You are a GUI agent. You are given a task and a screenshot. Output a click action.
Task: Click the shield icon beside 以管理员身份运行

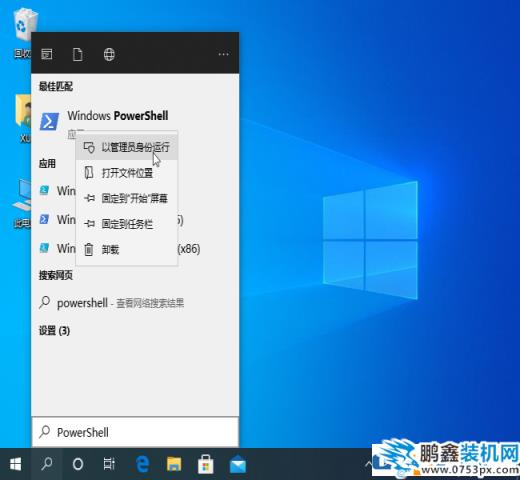pyautogui.click(x=89, y=147)
